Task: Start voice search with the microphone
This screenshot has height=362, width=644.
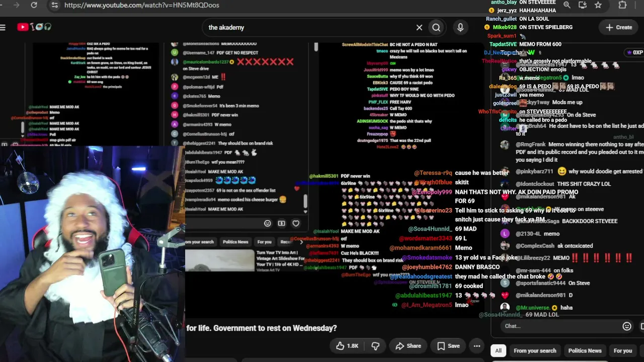Action: pyautogui.click(x=460, y=28)
